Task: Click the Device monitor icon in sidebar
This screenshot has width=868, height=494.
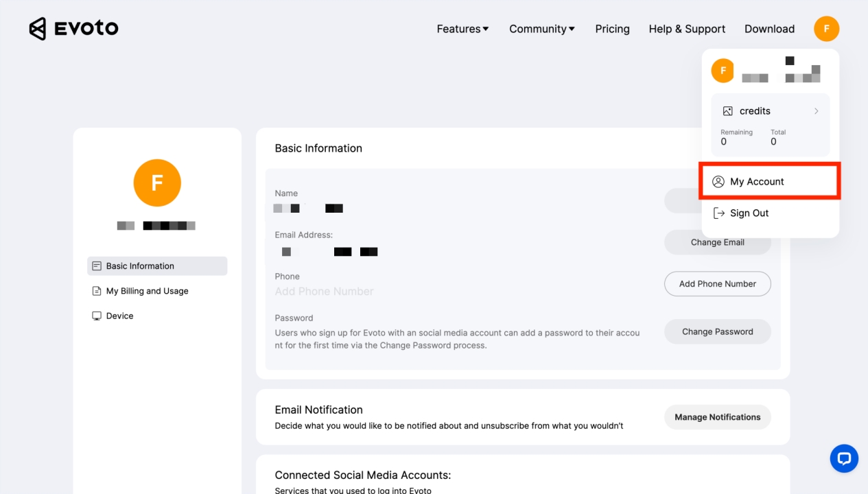Action: pos(97,316)
